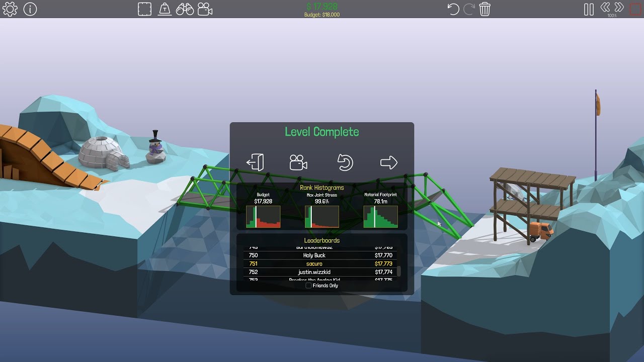Click the Max Joint Stress histogram
This screenshot has width=644, height=362.
tap(322, 217)
